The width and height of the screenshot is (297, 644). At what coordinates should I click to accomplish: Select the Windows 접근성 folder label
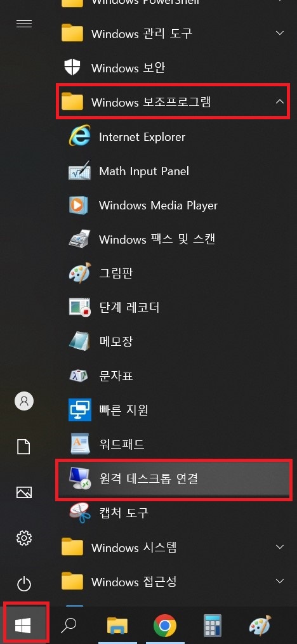(134, 582)
